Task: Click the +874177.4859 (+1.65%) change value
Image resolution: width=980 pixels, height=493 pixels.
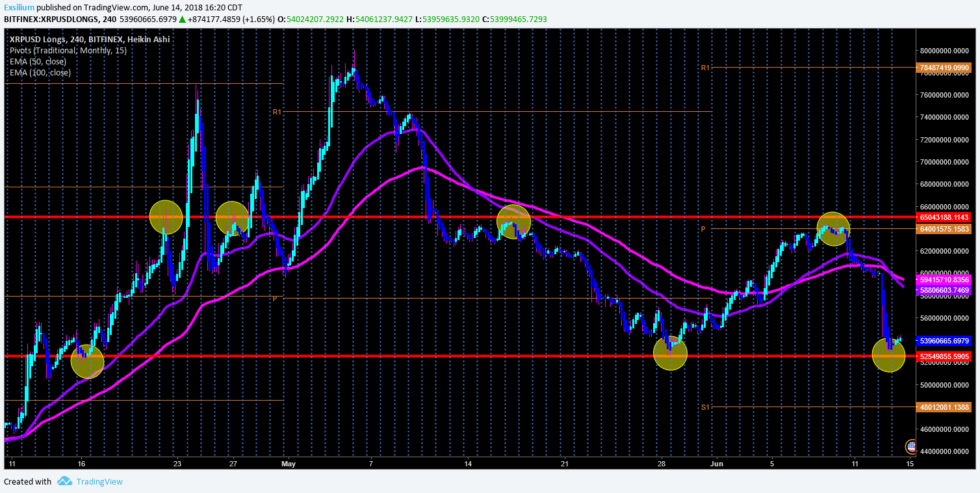Action: click(232, 20)
